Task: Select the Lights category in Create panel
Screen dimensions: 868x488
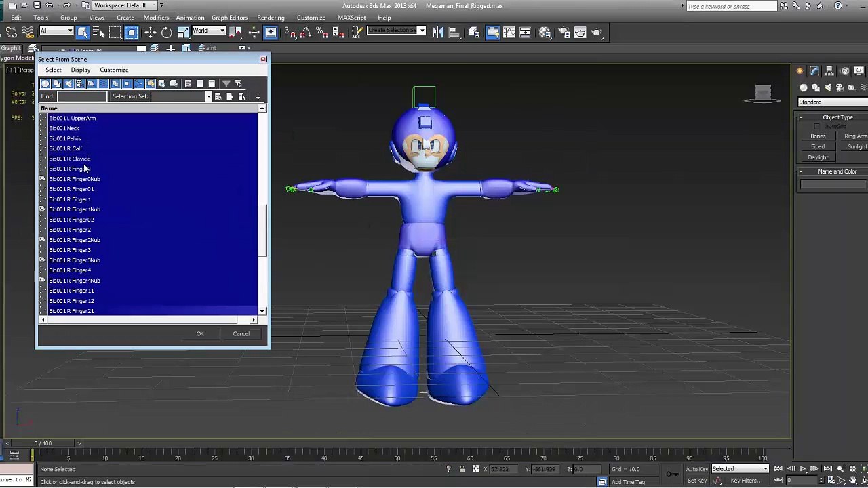Action: point(827,87)
